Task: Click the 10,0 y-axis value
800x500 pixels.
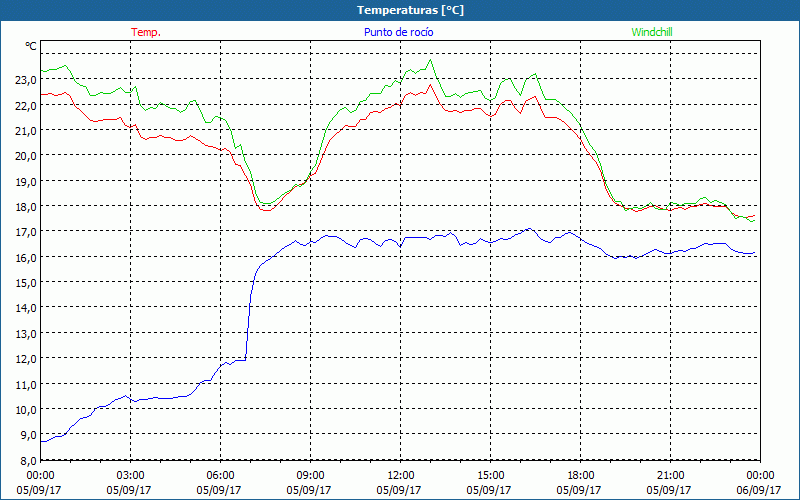Action: (27, 410)
